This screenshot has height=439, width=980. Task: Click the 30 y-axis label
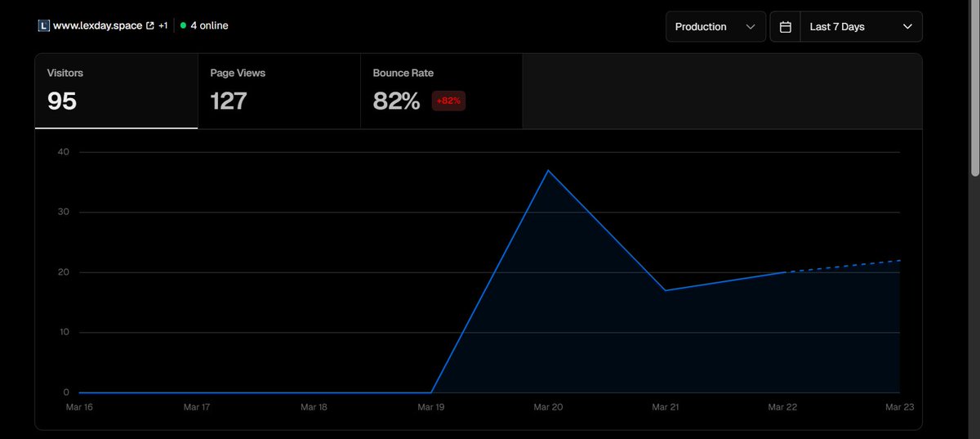tap(63, 212)
